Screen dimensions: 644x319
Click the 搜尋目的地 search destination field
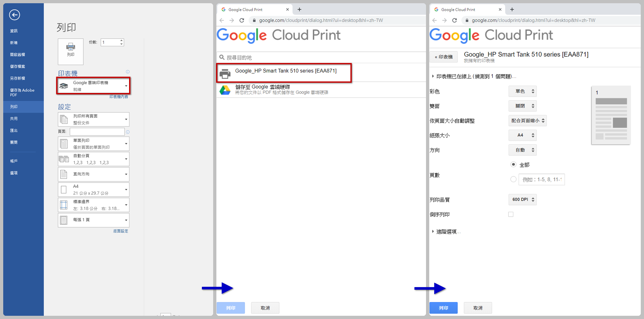point(321,57)
